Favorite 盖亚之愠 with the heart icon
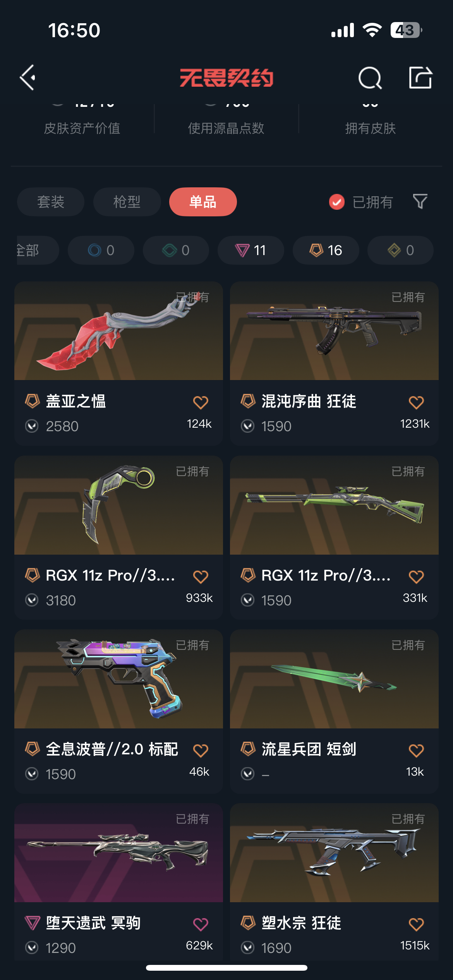The width and height of the screenshot is (453, 980). (x=201, y=403)
